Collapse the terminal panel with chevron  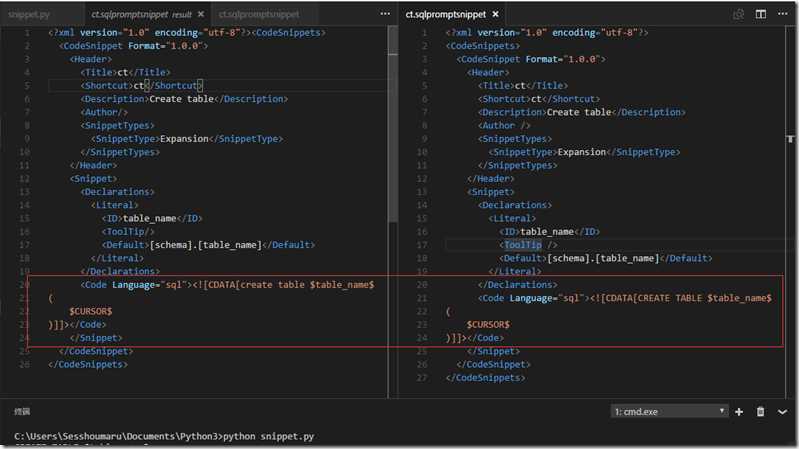783,412
